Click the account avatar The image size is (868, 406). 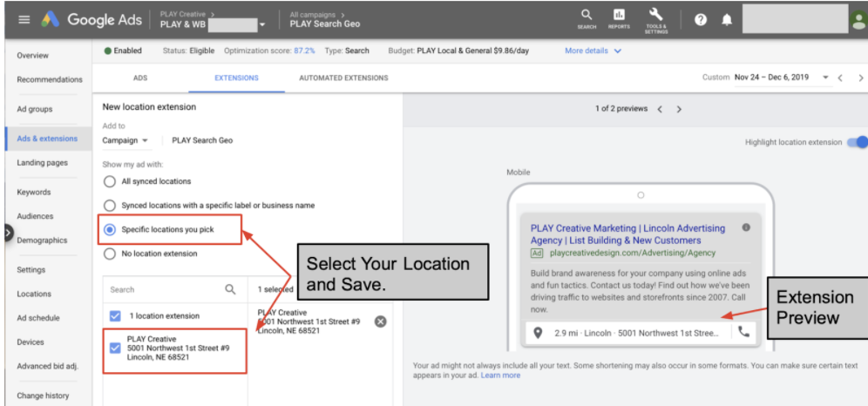[859, 21]
